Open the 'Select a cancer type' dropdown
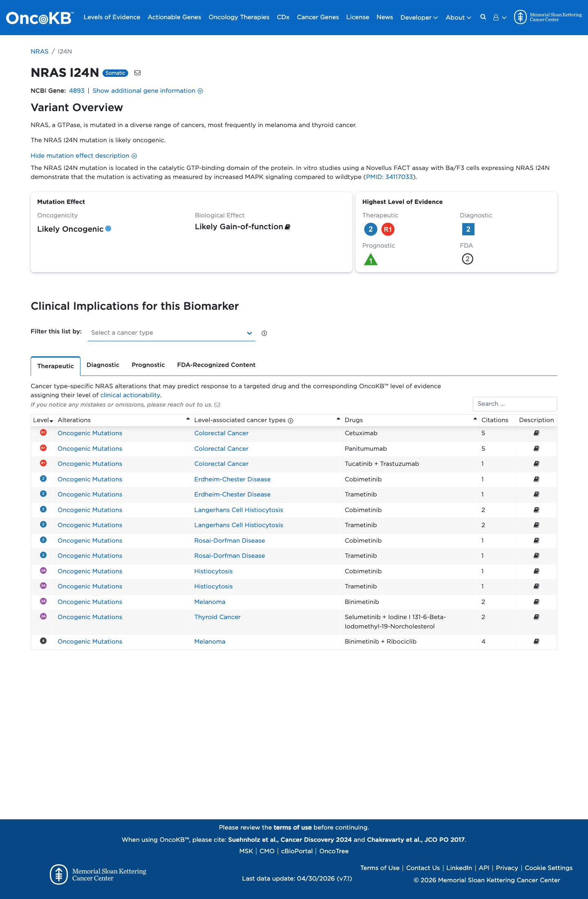 click(171, 333)
